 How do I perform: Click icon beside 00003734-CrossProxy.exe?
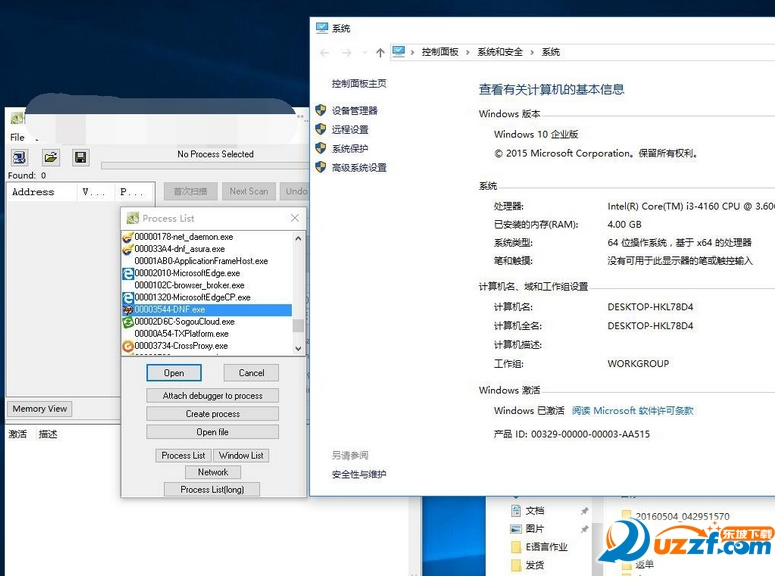tap(128, 346)
